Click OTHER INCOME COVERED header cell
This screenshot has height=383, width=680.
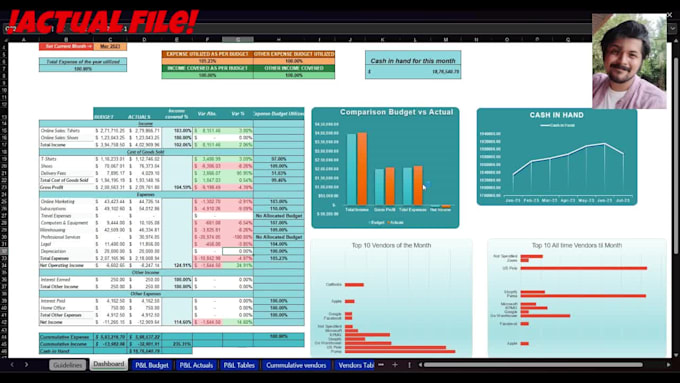click(x=294, y=68)
